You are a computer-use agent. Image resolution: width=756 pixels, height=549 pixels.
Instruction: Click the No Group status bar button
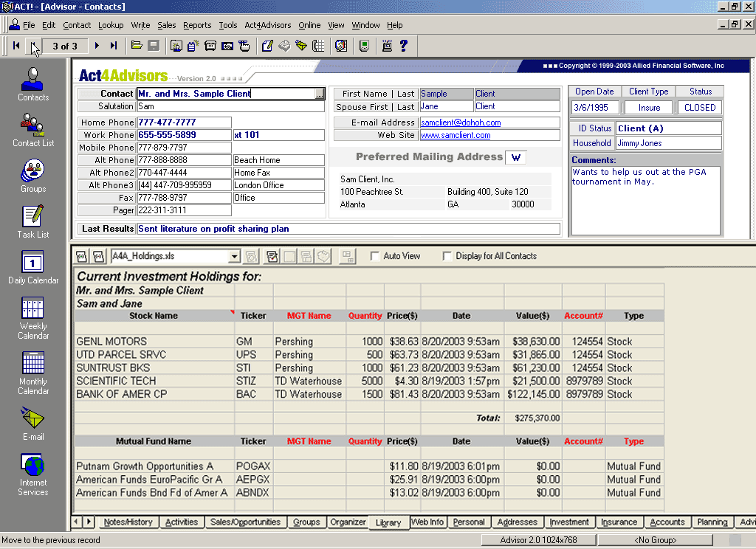pyautogui.click(x=655, y=540)
